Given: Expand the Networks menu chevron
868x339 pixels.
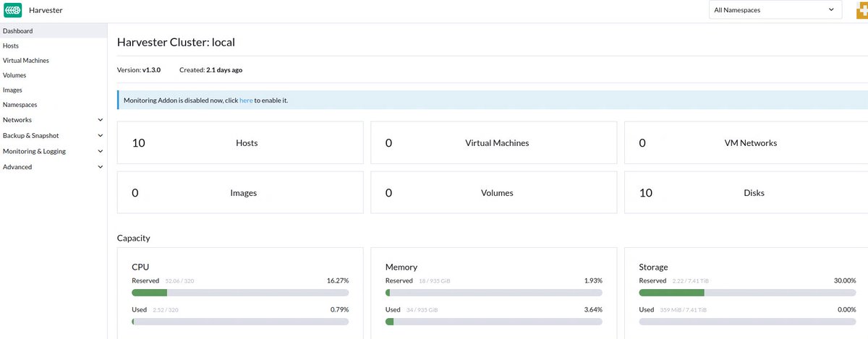Looking at the screenshot, I should point(101,120).
